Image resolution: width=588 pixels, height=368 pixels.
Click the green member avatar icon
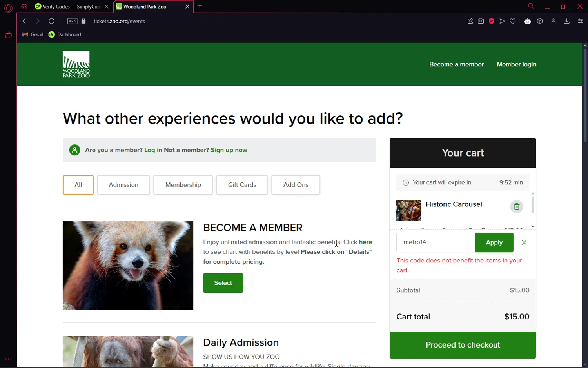pos(75,150)
